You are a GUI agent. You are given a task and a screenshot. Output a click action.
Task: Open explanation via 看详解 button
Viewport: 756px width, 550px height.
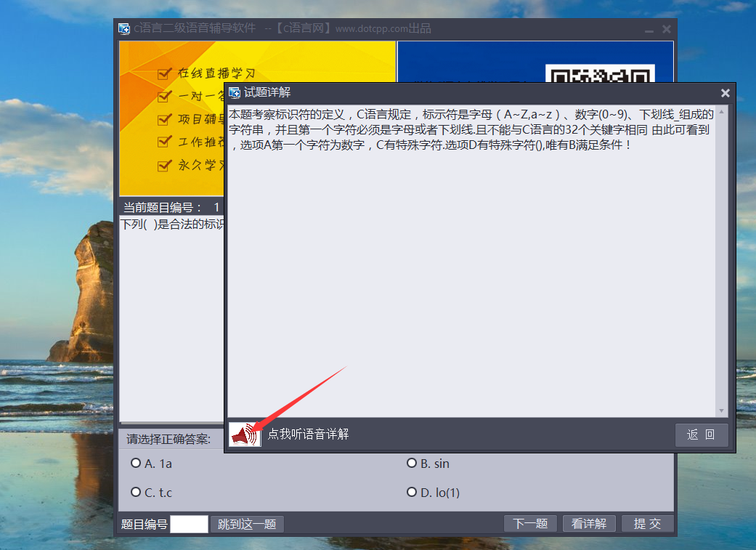(589, 524)
